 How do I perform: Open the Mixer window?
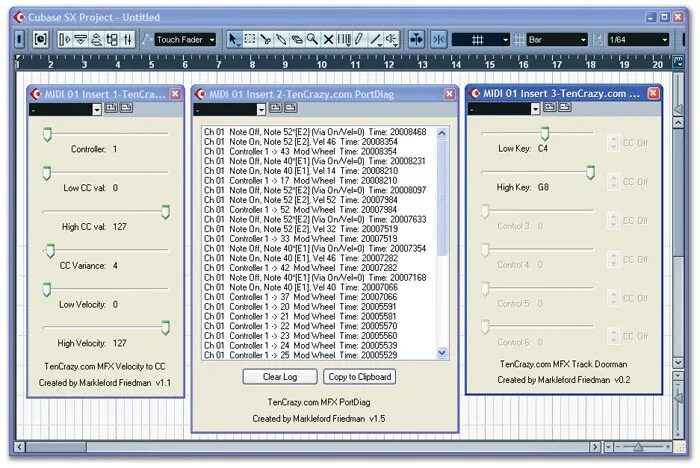tap(128, 40)
